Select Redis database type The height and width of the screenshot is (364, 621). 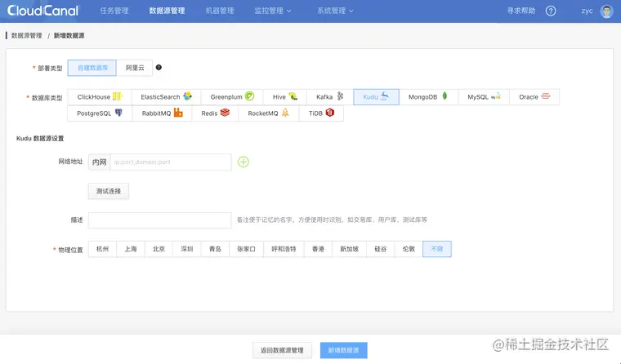(215, 113)
